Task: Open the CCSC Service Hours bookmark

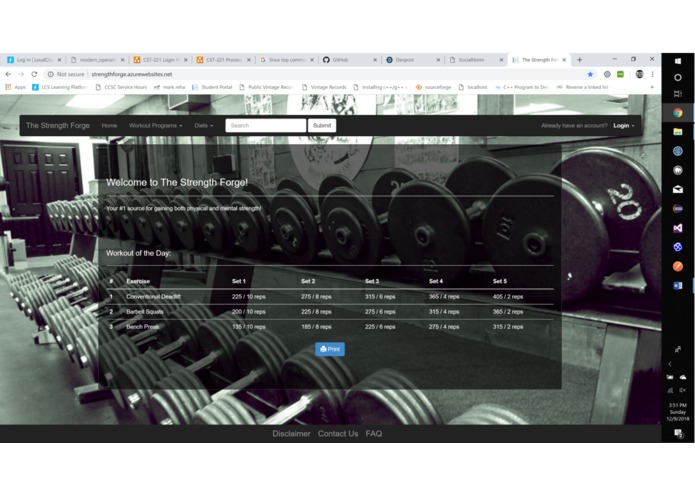Action: click(121, 87)
